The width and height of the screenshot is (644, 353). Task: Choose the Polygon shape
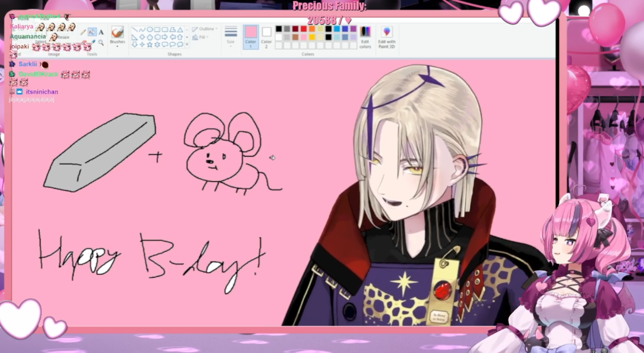172,30
